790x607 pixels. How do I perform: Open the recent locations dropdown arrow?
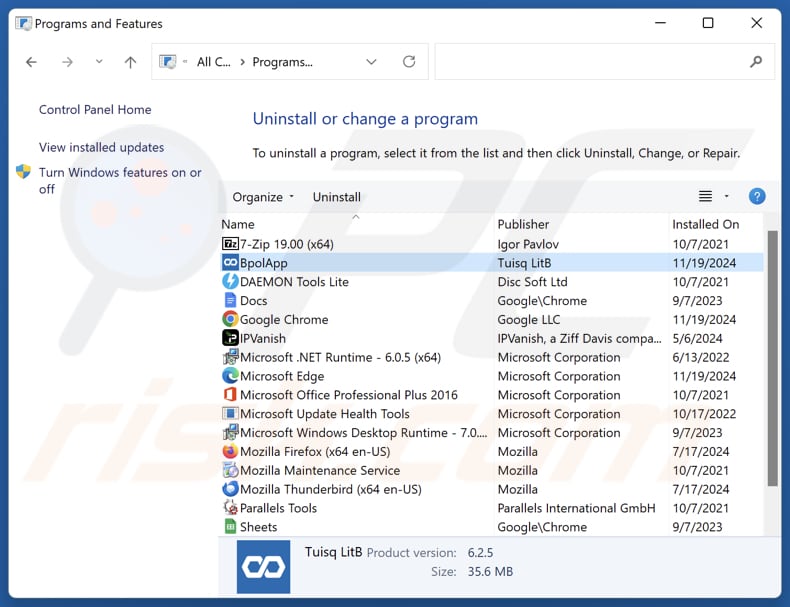click(x=99, y=61)
